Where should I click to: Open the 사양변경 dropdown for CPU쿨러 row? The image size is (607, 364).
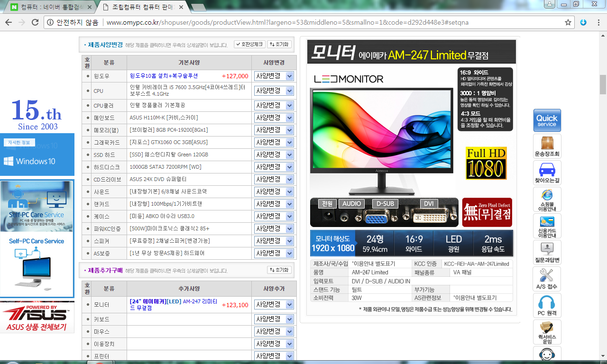[274, 105]
